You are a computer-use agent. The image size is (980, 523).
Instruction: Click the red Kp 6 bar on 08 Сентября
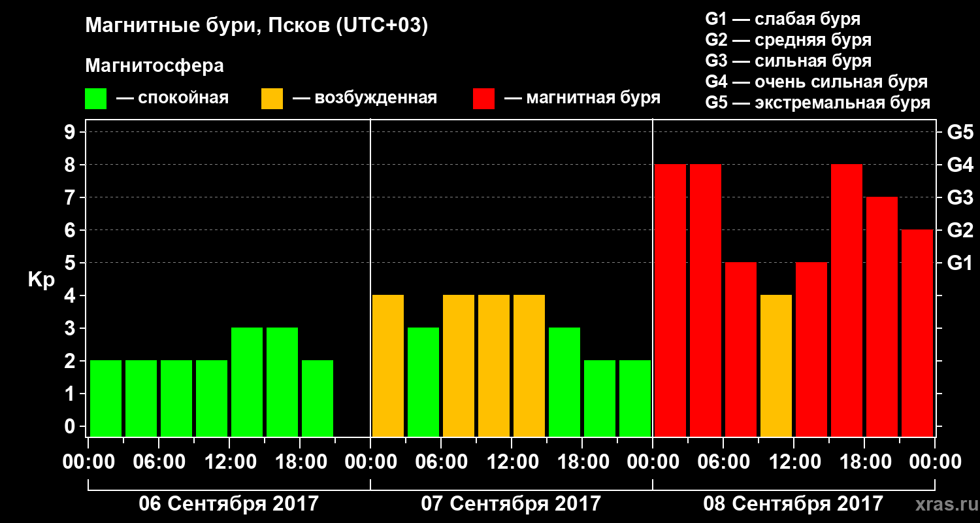[917, 333]
